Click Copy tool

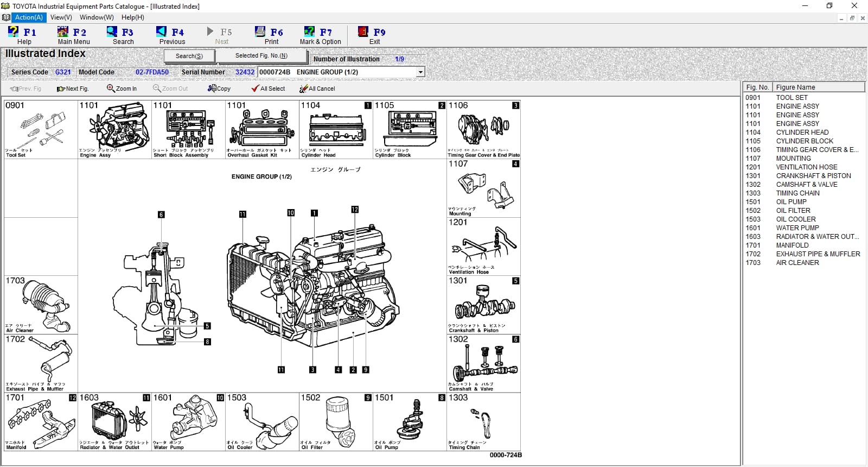click(219, 89)
